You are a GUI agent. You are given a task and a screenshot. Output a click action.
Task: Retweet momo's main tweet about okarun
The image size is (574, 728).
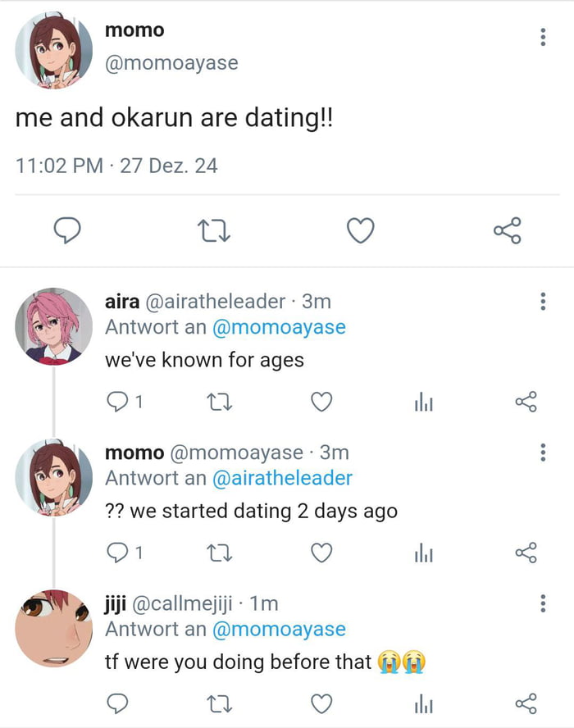pos(215,233)
